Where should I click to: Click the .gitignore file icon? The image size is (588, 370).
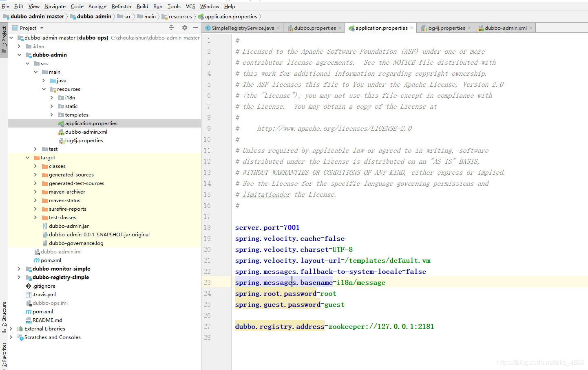click(29, 286)
